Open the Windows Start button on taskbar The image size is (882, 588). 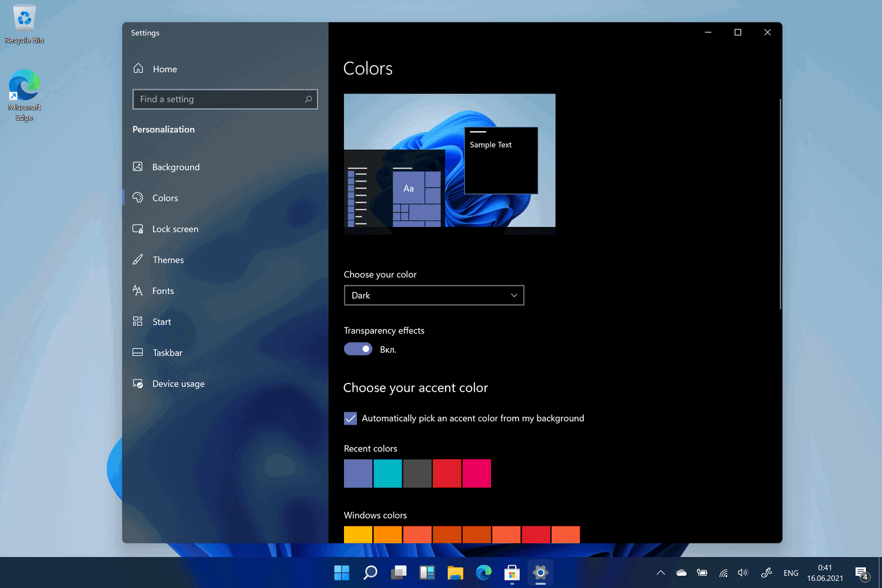342,572
